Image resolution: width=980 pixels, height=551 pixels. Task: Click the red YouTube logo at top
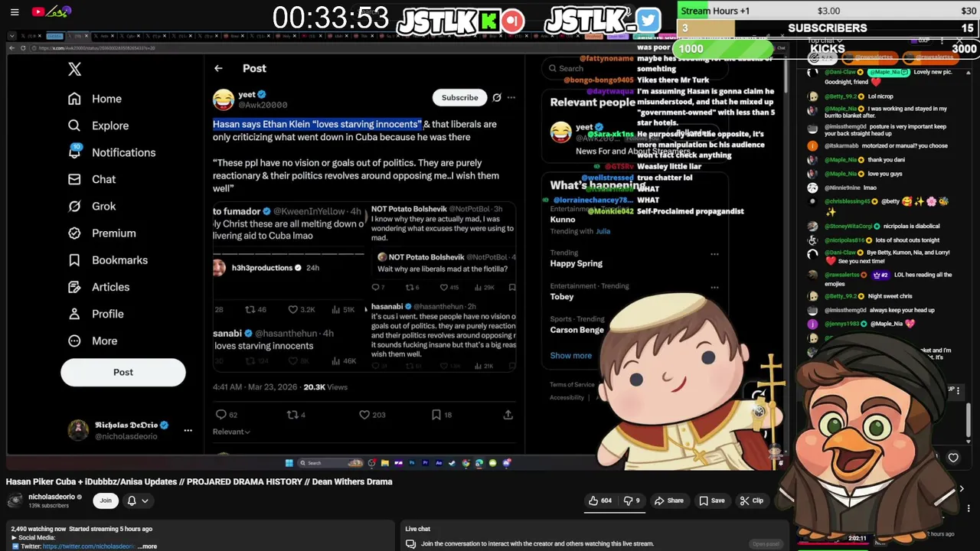pyautogui.click(x=38, y=11)
